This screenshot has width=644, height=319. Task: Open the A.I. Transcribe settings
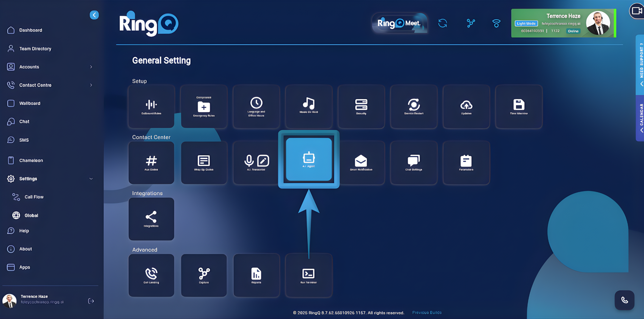256,162
